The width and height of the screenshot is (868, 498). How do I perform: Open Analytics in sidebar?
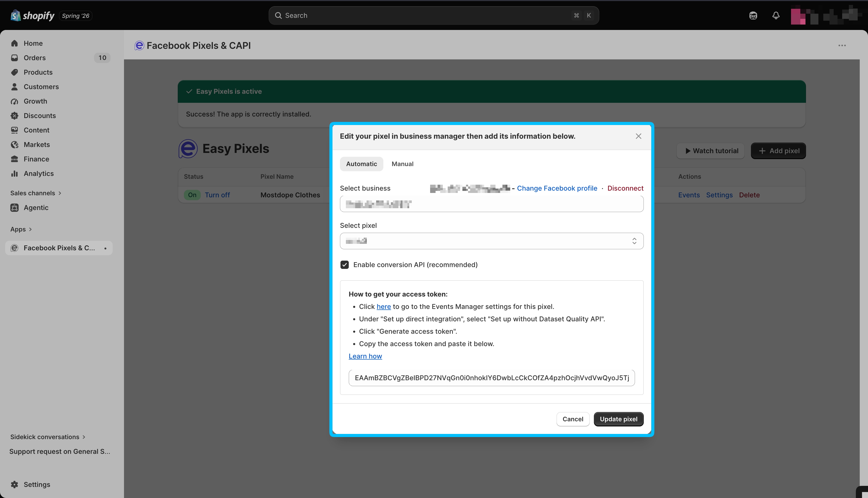pos(39,174)
